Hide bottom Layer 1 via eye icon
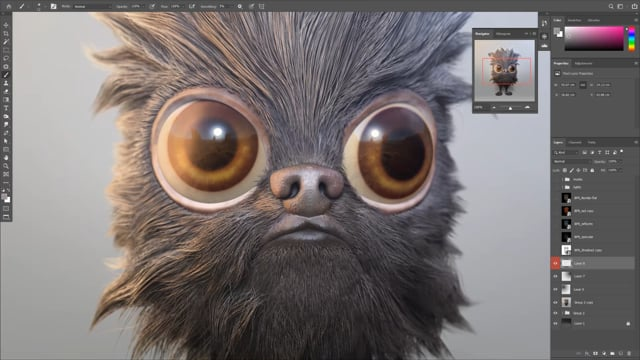This screenshot has height=360, width=640. (x=556, y=323)
